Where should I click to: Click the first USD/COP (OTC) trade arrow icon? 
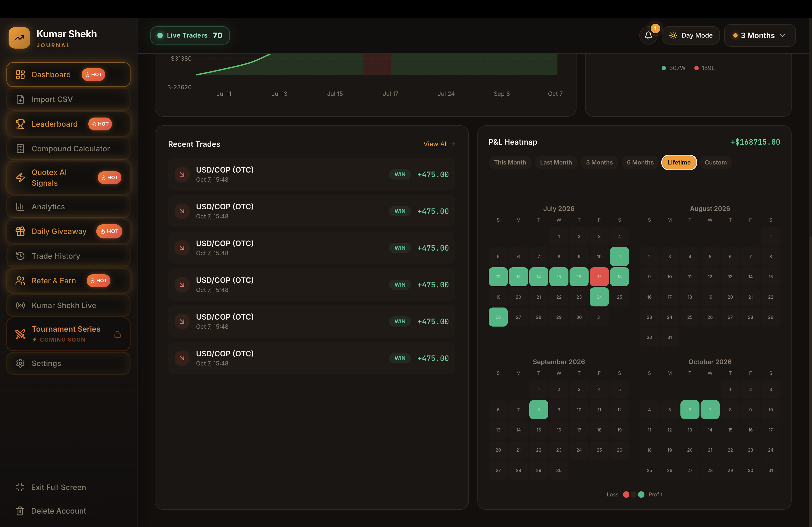[182, 174]
